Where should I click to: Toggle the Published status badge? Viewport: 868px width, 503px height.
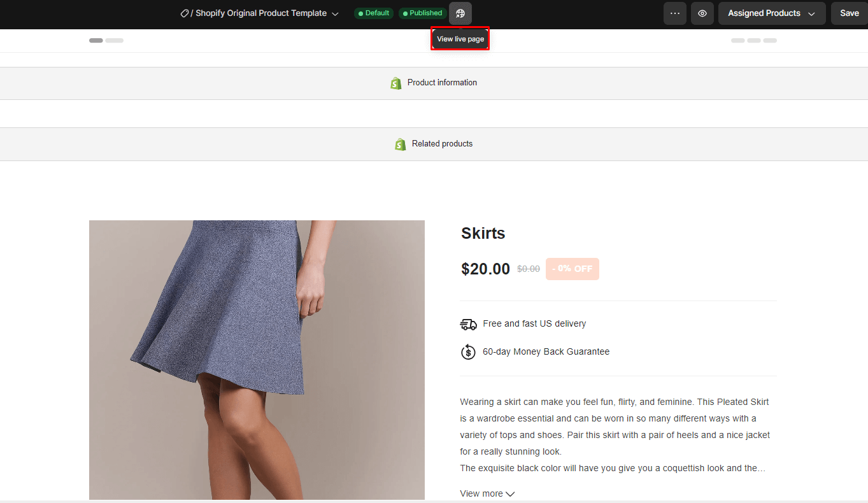(422, 13)
